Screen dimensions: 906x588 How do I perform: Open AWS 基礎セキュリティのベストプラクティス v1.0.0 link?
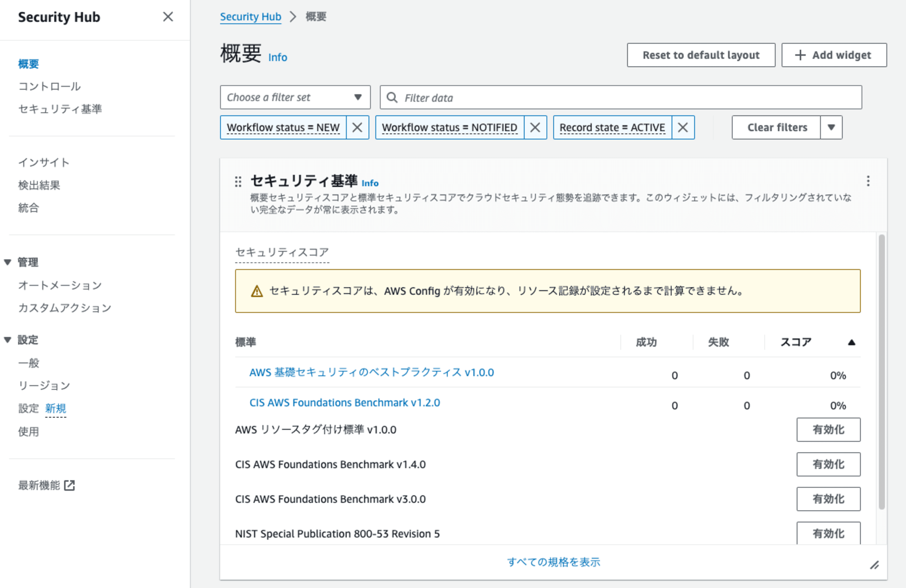click(371, 372)
